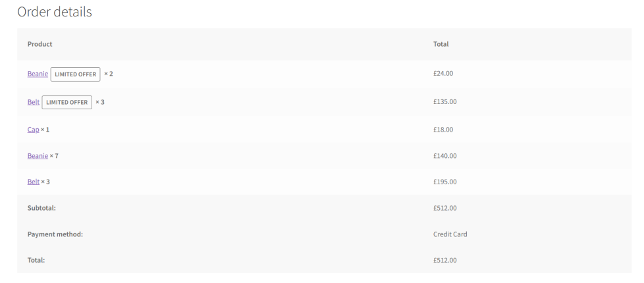
Task: Click the Order details heading
Action: pyautogui.click(x=55, y=11)
